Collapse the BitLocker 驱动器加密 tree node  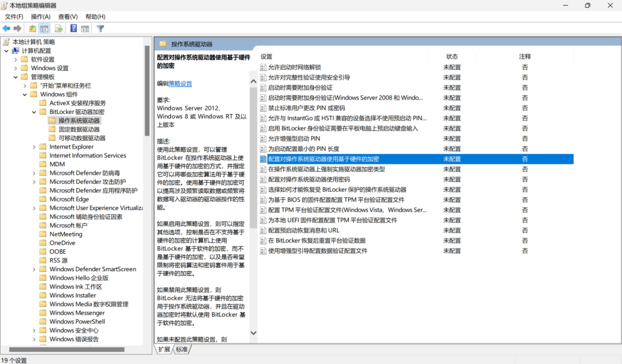pos(35,112)
